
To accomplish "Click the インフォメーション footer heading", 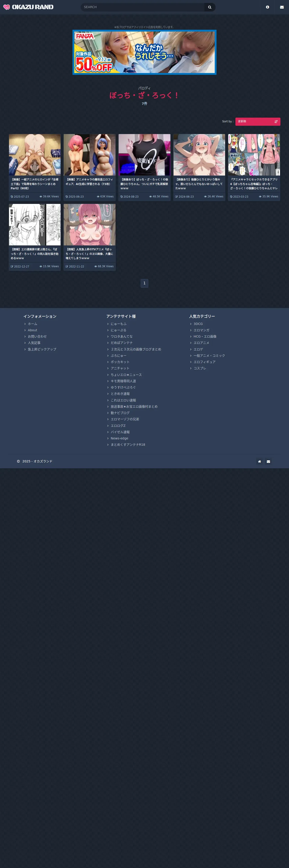I will coord(40,316).
